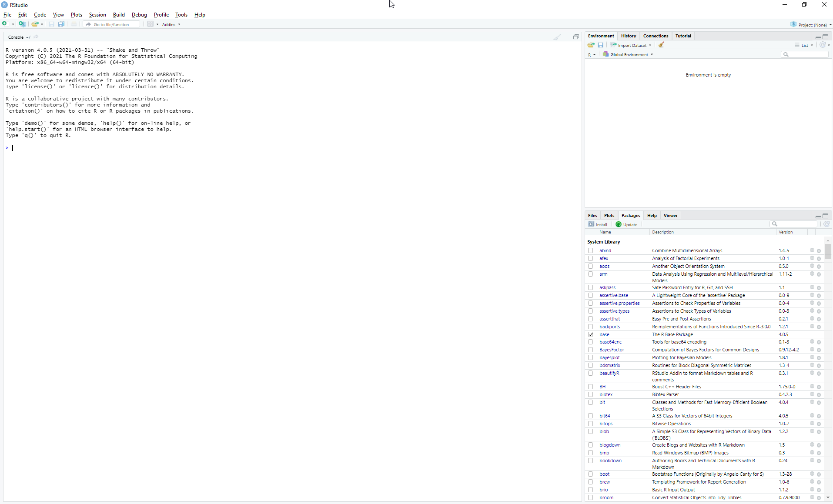Refresh the Packages list
Image resolution: width=833 pixels, height=504 pixels.
(826, 224)
